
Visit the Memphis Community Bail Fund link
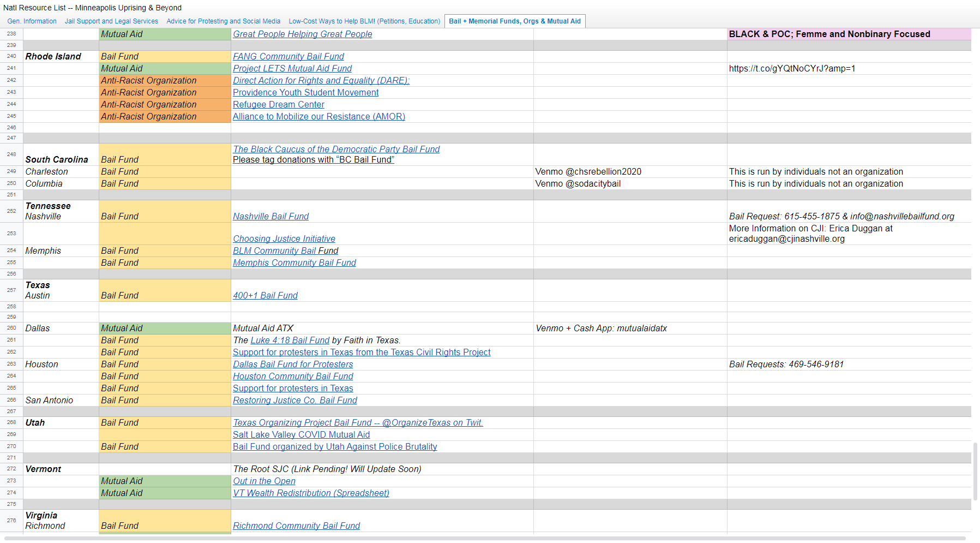294,262
